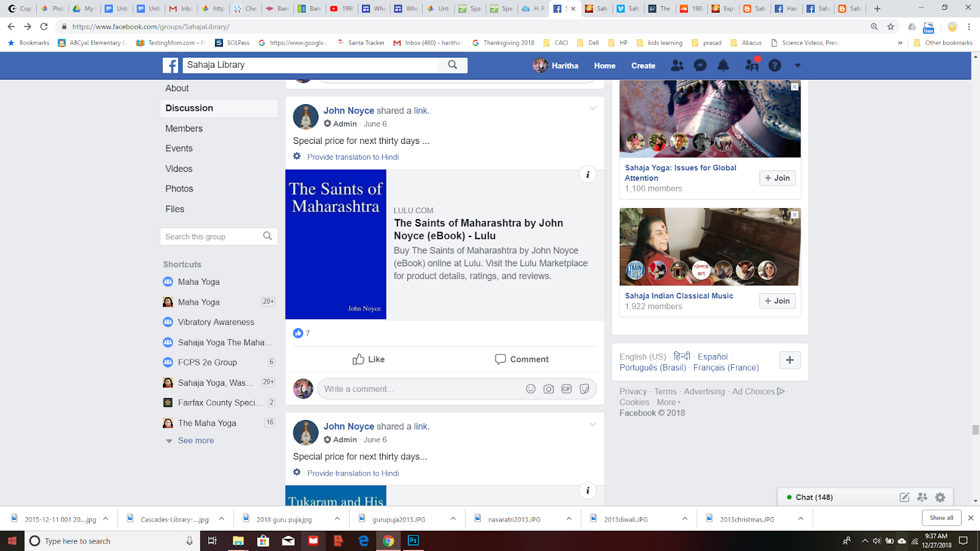The width and height of the screenshot is (980, 551).
Task: Click the camera icon to attach photo
Action: pyautogui.click(x=549, y=389)
